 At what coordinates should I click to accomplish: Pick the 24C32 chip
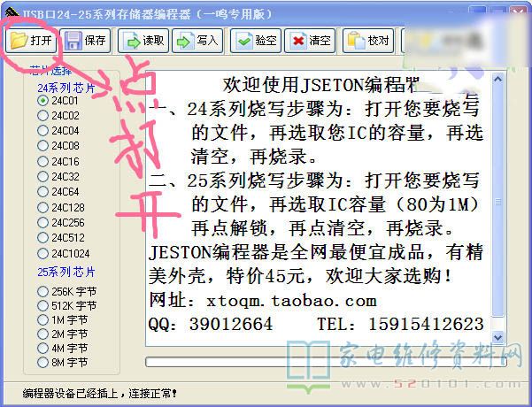click(x=42, y=177)
